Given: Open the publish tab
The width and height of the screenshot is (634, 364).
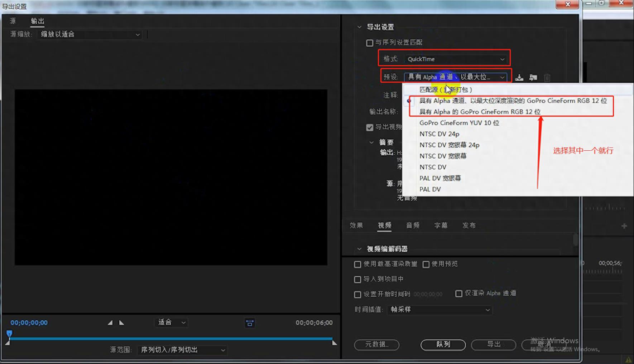Looking at the screenshot, I should pyautogui.click(x=469, y=225).
